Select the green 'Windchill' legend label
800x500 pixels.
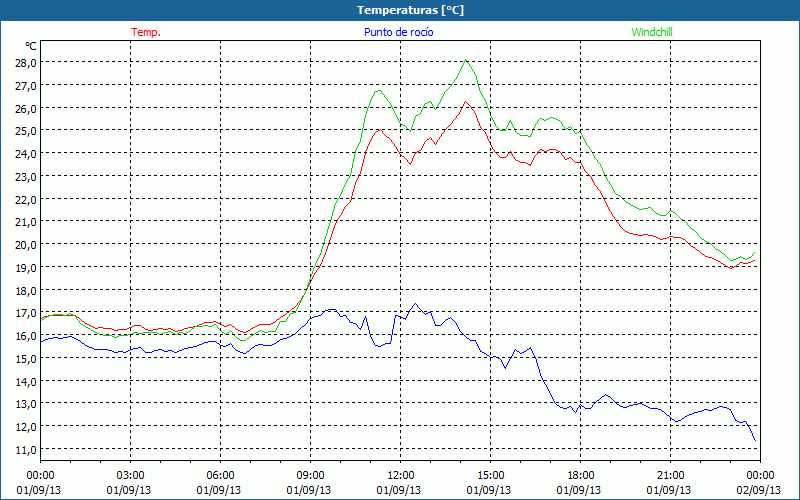(652, 32)
